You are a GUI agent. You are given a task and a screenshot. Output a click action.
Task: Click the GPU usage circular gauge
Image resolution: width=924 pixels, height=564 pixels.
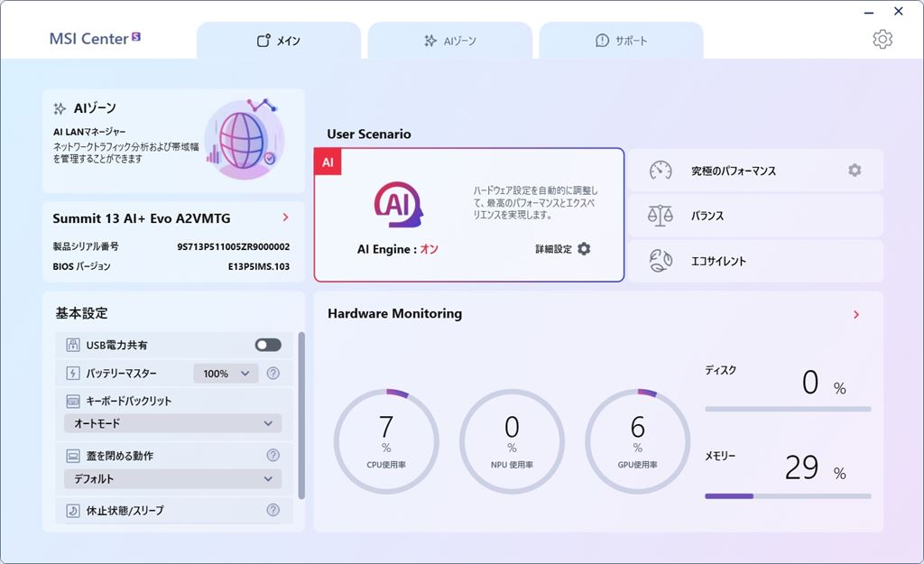pyautogui.click(x=638, y=441)
